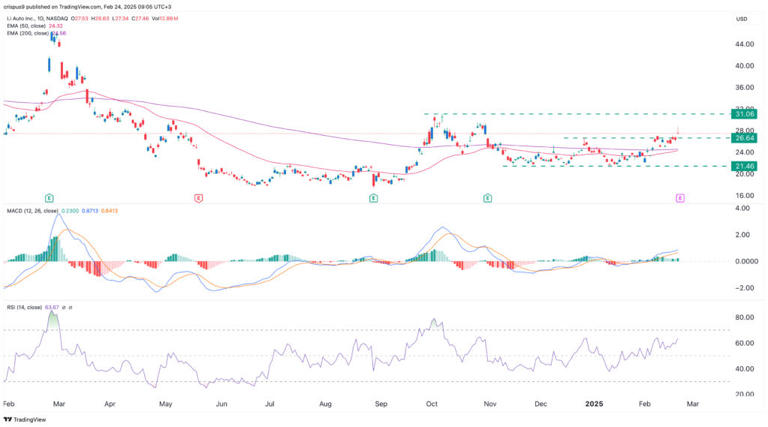Select the 26.64 price level label
768x427 pixels.
coord(744,138)
